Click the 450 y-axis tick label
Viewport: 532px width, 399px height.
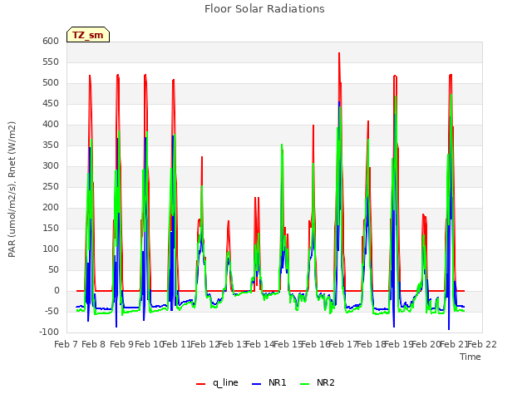pos(51,103)
